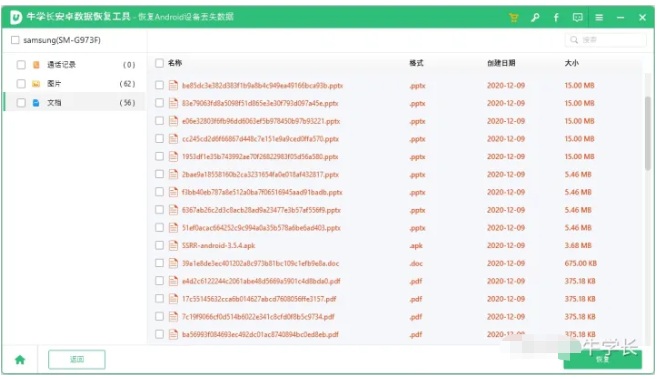Screen dimensions: 663x379
Task: Click file icon of 7c19f906 pdf row
Action: 173,316
